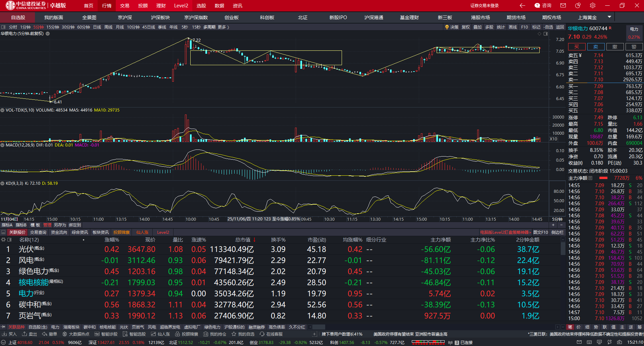Open the 多周期 multi-period selector

209,27
